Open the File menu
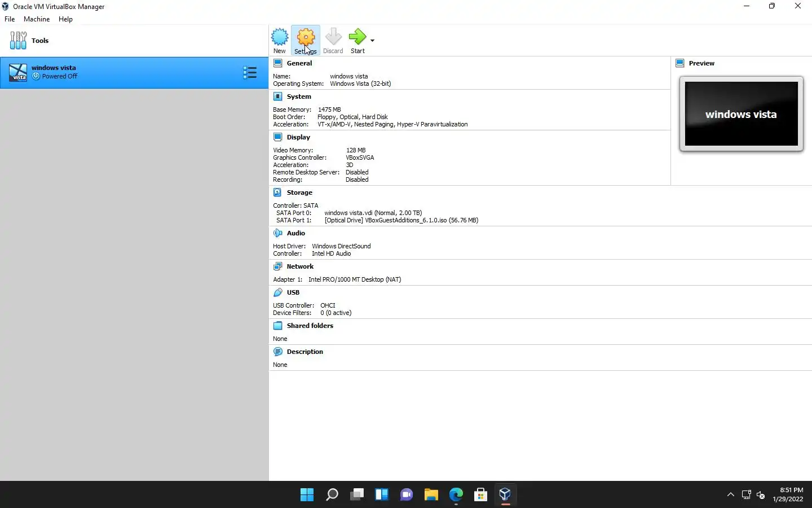Image resolution: width=812 pixels, height=508 pixels. [x=10, y=19]
